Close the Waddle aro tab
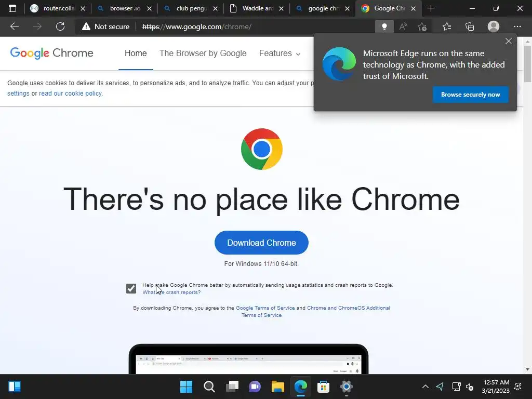 (281, 9)
